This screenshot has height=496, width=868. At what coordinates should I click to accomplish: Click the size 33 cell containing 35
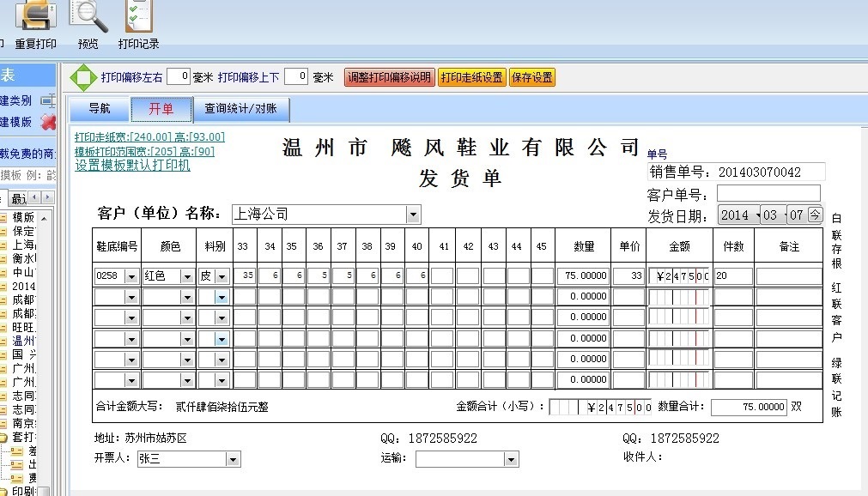tap(244, 275)
